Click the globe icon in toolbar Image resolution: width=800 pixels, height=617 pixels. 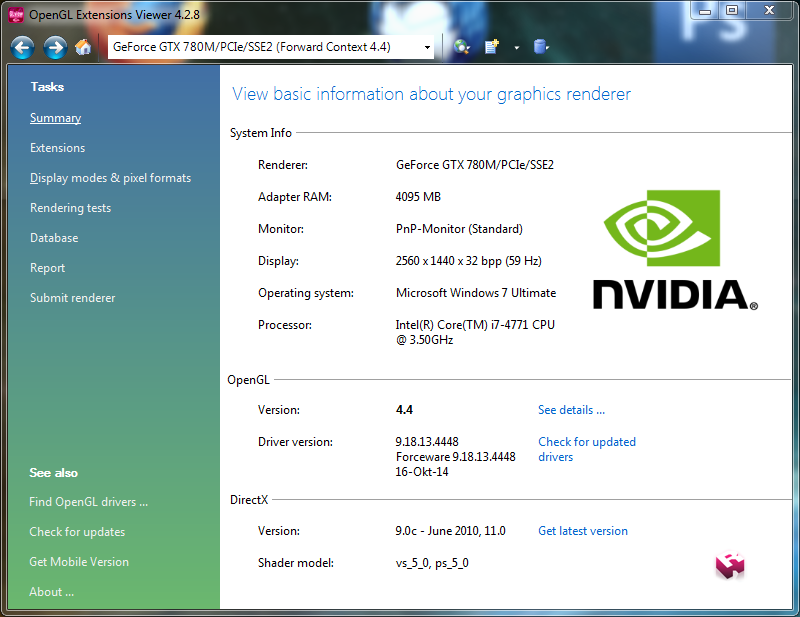(x=461, y=47)
